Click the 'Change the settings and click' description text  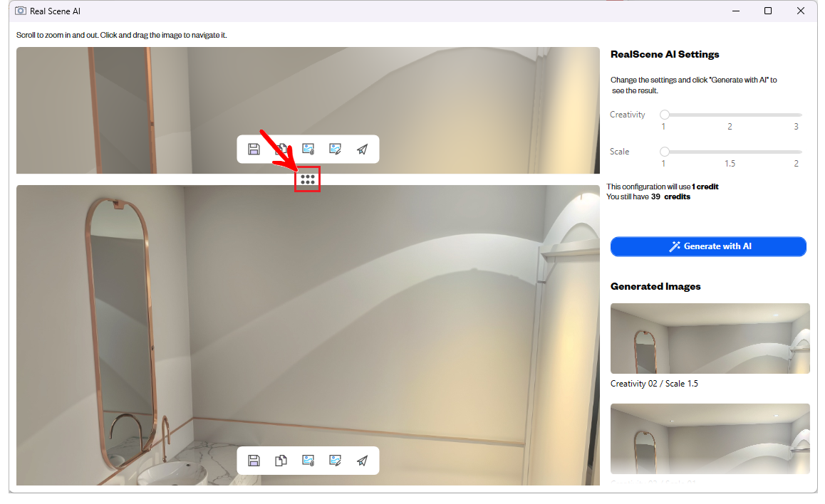pyautogui.click(x=693, y=85)
